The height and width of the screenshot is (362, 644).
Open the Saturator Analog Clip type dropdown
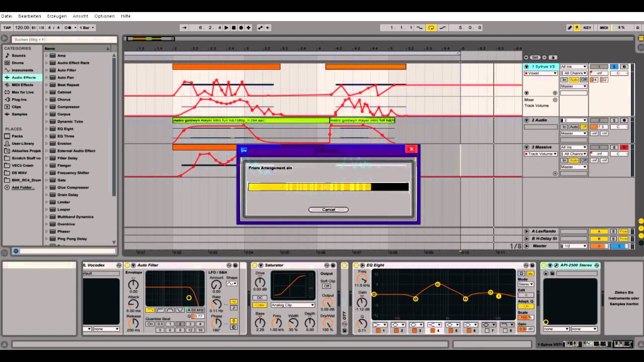(293, 305)
